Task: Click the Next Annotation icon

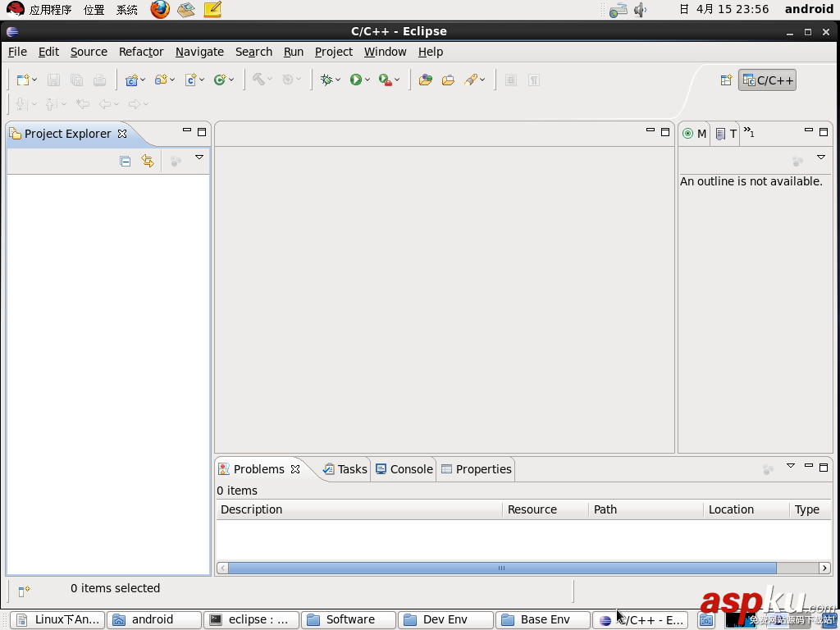Action: [x=21, y=104]
